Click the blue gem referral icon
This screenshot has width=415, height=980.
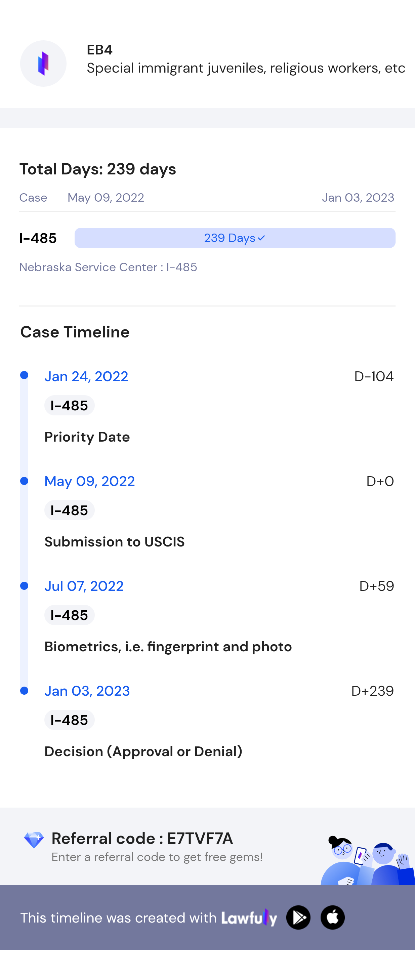(x=34, y=840)
